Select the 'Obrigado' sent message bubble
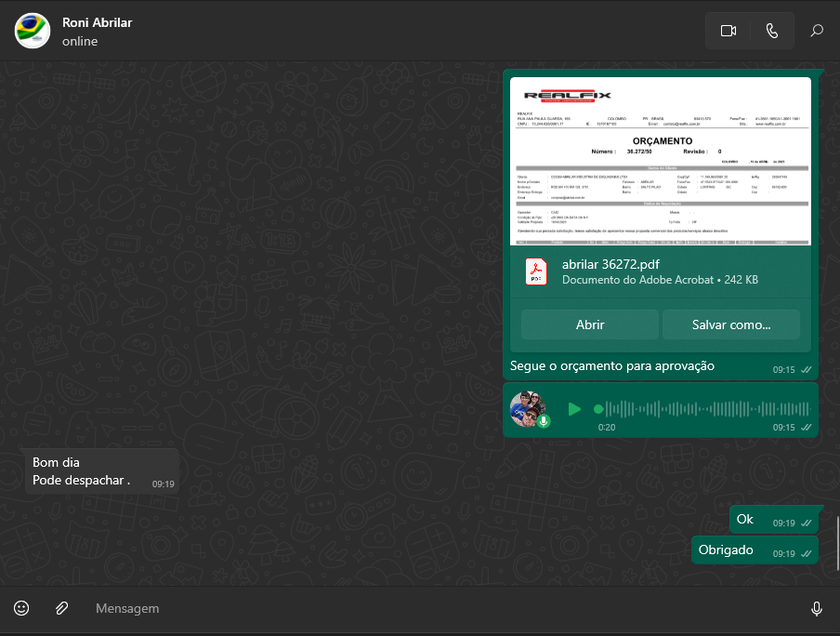Screen dimensions: 840x636 click(x=726, y=550)
